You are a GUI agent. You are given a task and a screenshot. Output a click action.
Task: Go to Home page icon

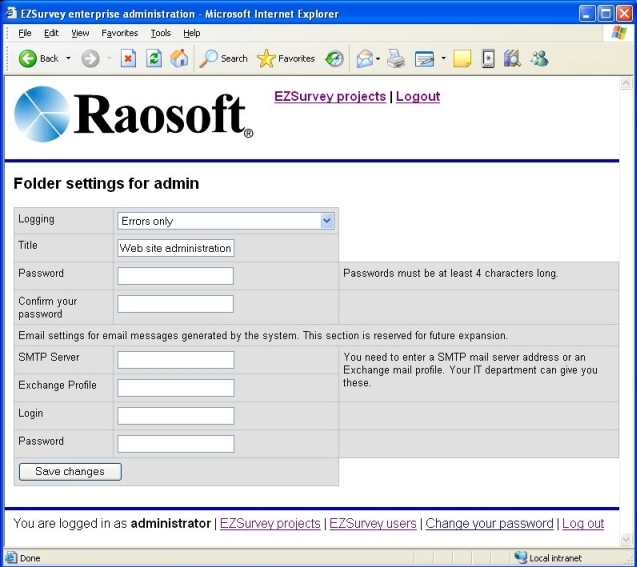click(179, 59)
